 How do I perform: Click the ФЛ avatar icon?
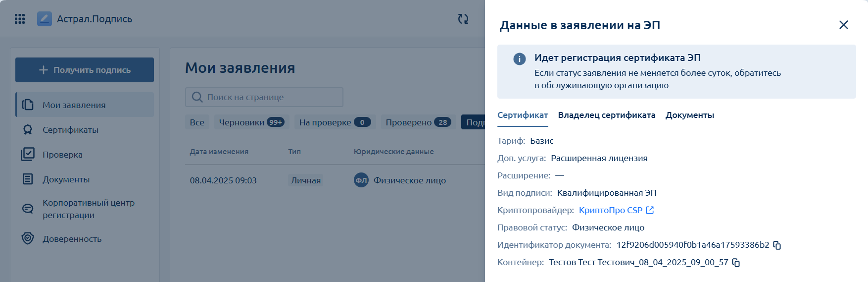pos(361,180)
